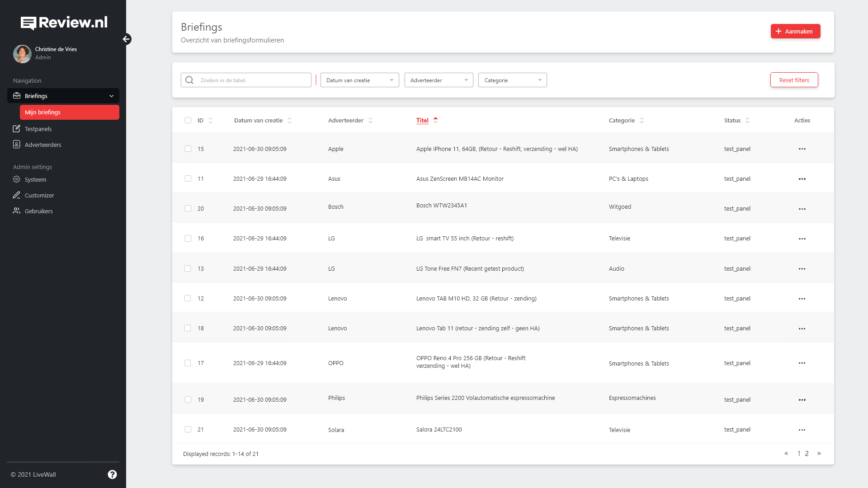Tick checkbox for briefing ID 17
Viewport: 868px width, 488px height.
[188, 363]
